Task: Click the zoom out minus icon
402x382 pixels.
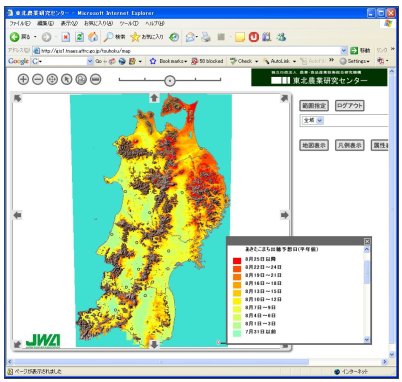Action: [x=38, y=79]
